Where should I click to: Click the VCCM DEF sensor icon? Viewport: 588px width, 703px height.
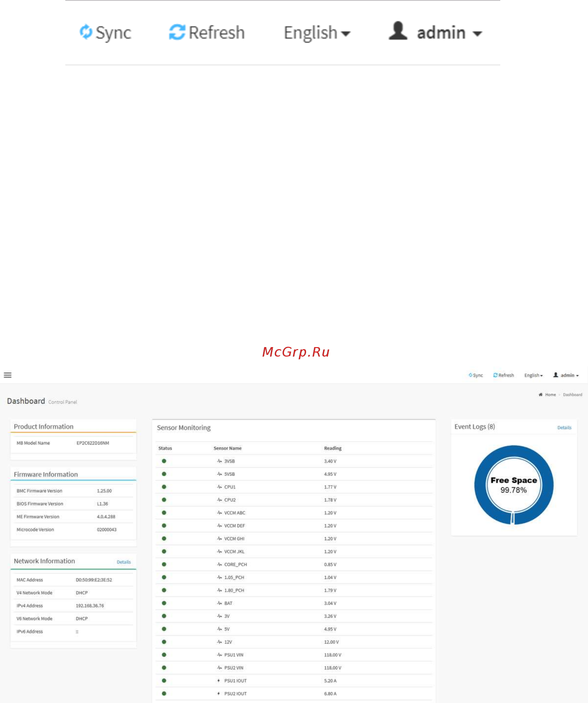(x=220, y=526)
